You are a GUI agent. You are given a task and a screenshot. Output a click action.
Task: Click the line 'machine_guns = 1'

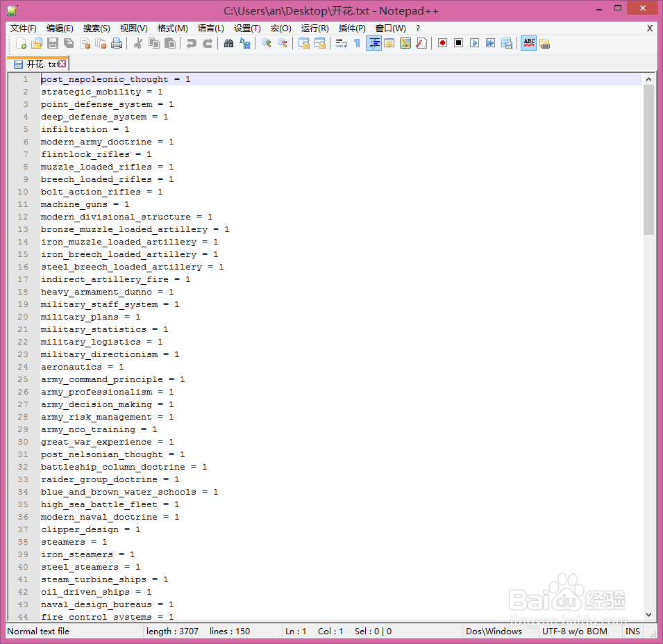click(x=85, y=204)
